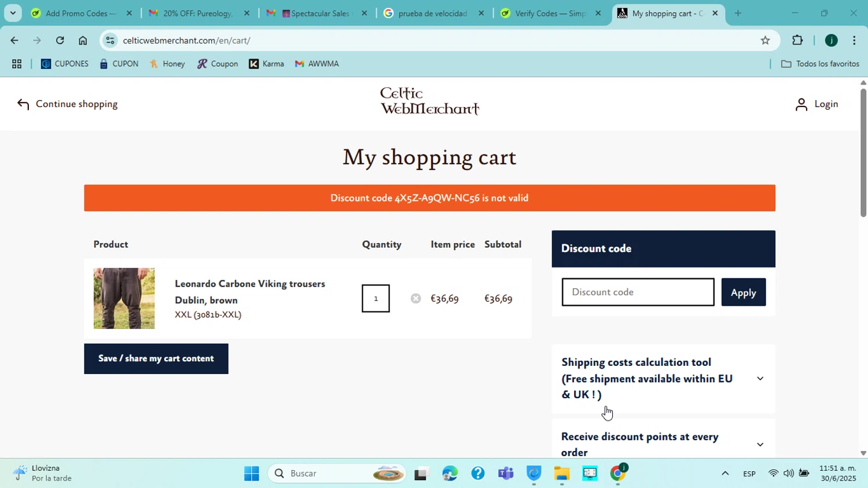
Task: Close the My shopping cart tab
Action: (715, 13)
